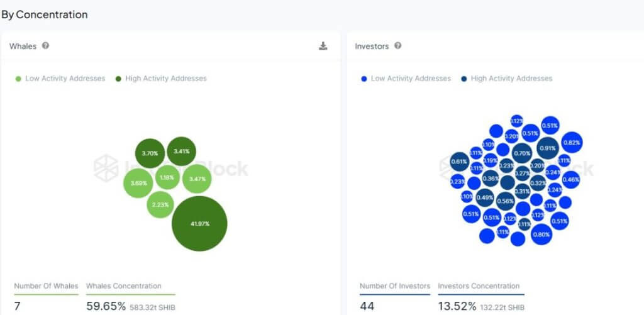Select the 2.23% whale bubble

160,204
